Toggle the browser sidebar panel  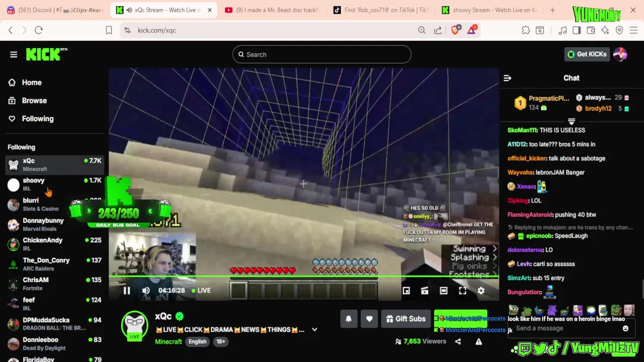577,30
